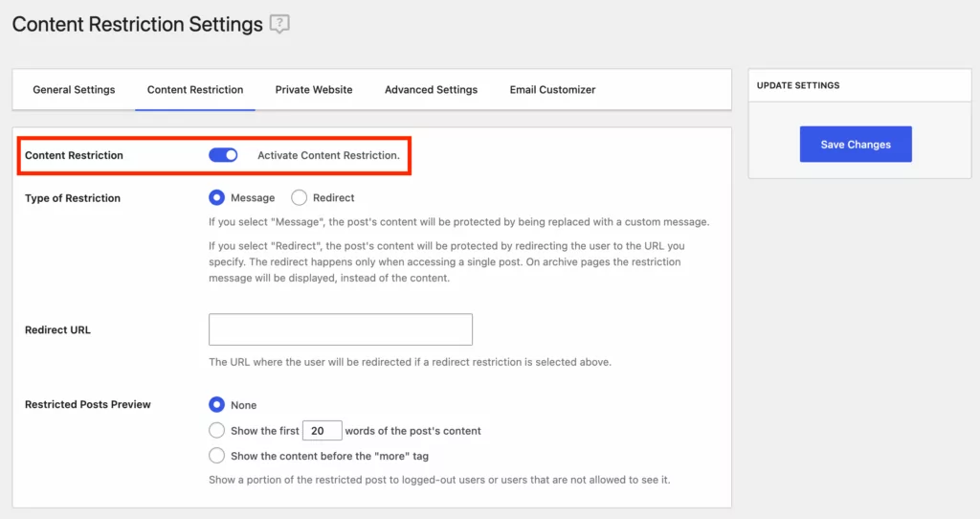Click the 'If you select "Redirect"' description

447,262
